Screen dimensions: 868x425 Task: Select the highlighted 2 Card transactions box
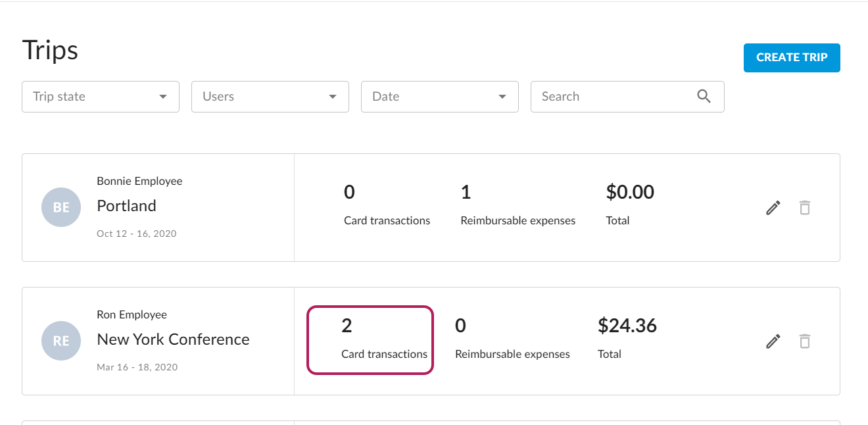click(370, 340)
